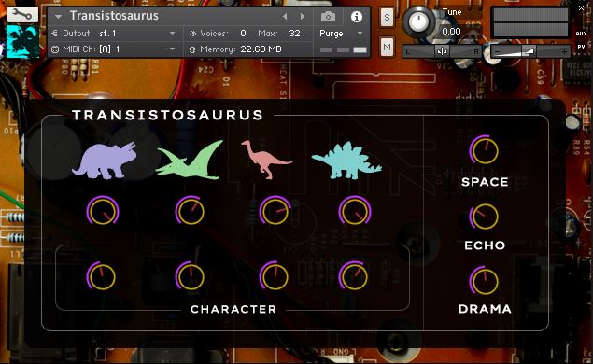Open the instrument info icon
This screenshot has width=593, height=364.
pyautogui.click(x=356, y=17)
